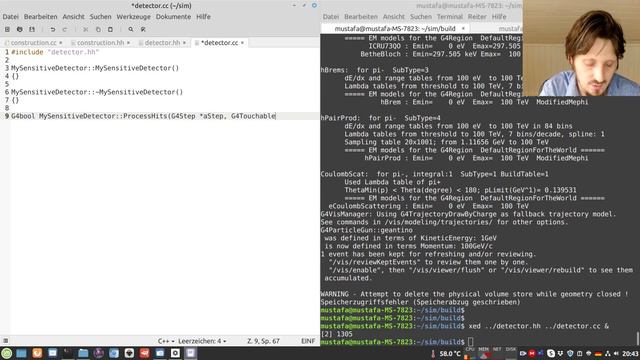Open Terminal menu in terminal window
Viewport: 640px width, 360px height.
point(449,17)
